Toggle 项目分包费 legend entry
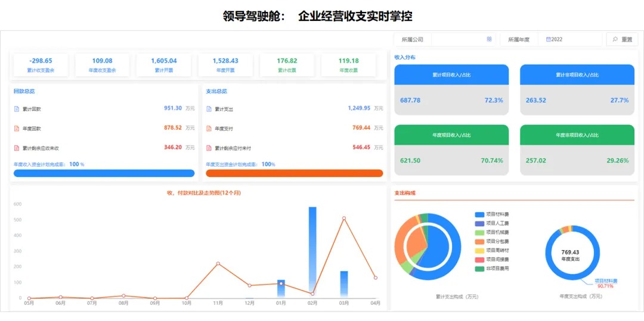 coord(492,241)
